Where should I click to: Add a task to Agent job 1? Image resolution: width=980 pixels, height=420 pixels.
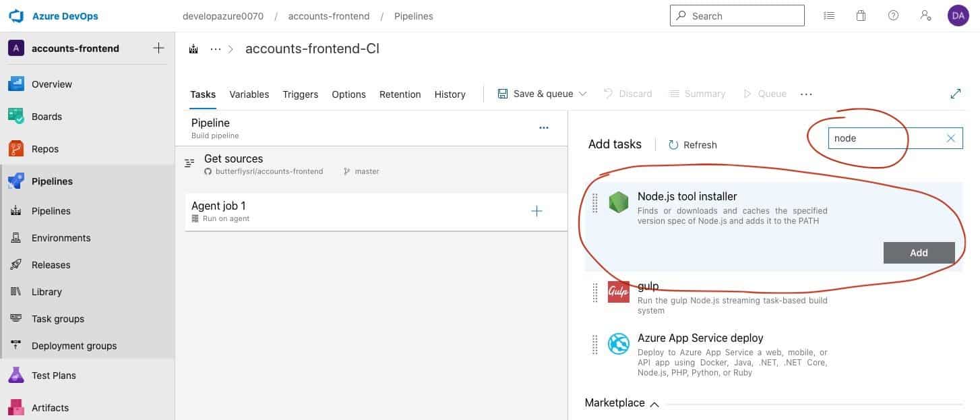point(537,211)
